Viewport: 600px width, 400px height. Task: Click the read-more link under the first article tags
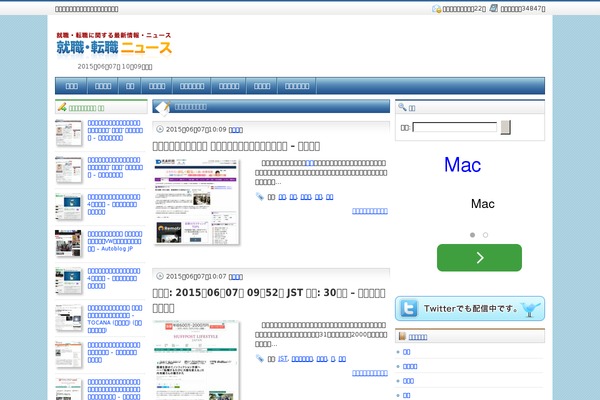370,211
